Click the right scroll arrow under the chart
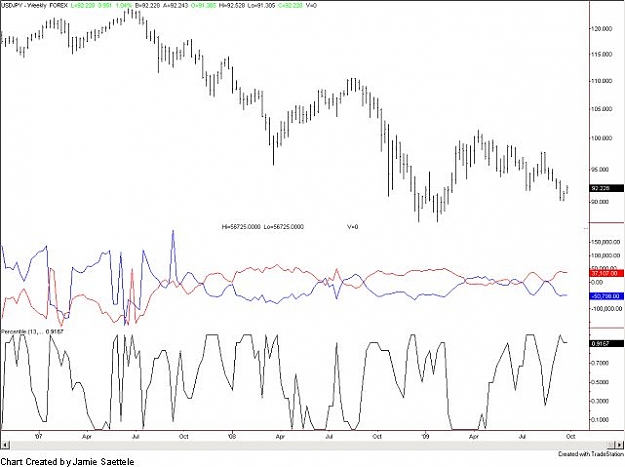The height and width of the screenshot is (467, 625). (621, 445)
